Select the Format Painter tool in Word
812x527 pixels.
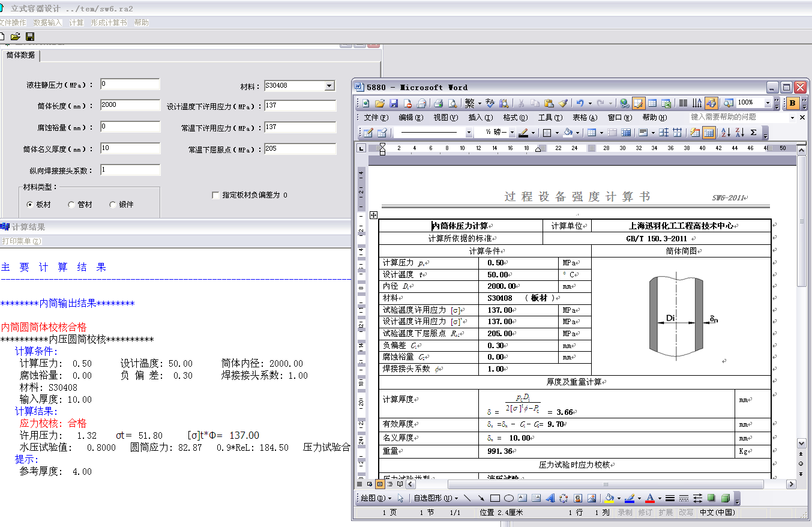(563, 103)
